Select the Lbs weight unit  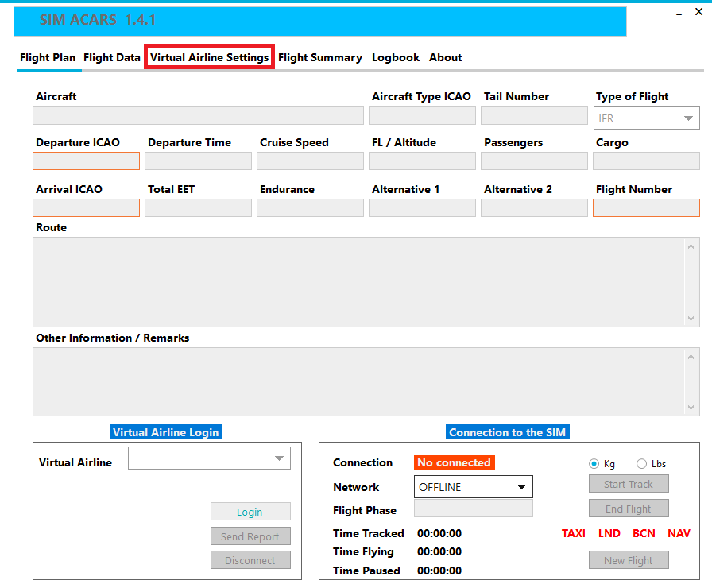click(642, 464)
